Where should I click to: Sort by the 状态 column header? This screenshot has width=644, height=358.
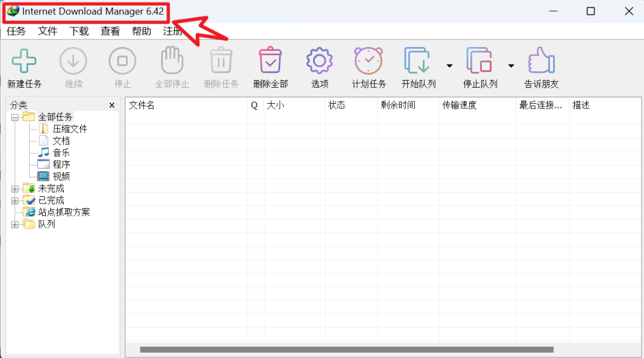pyautogui.click(x=351, y=105)
